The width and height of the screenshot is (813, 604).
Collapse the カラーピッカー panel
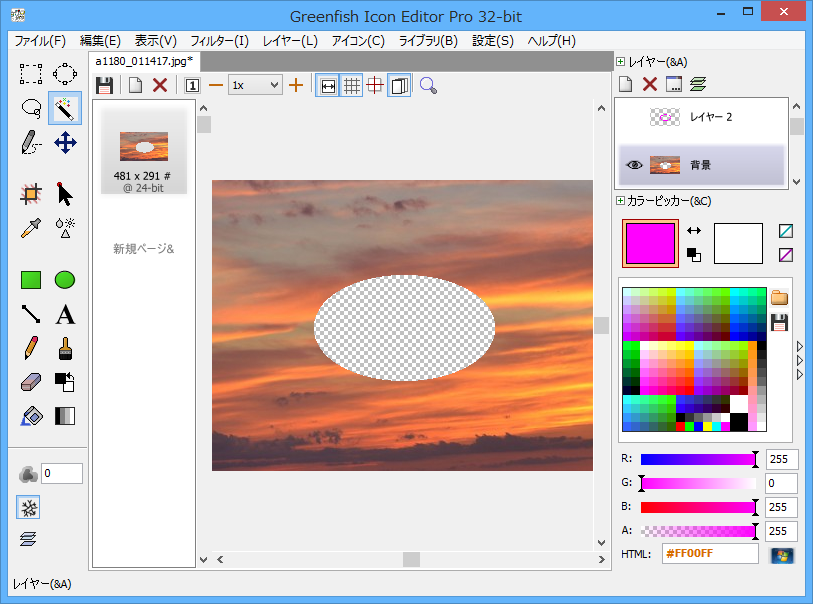point(621,201)
